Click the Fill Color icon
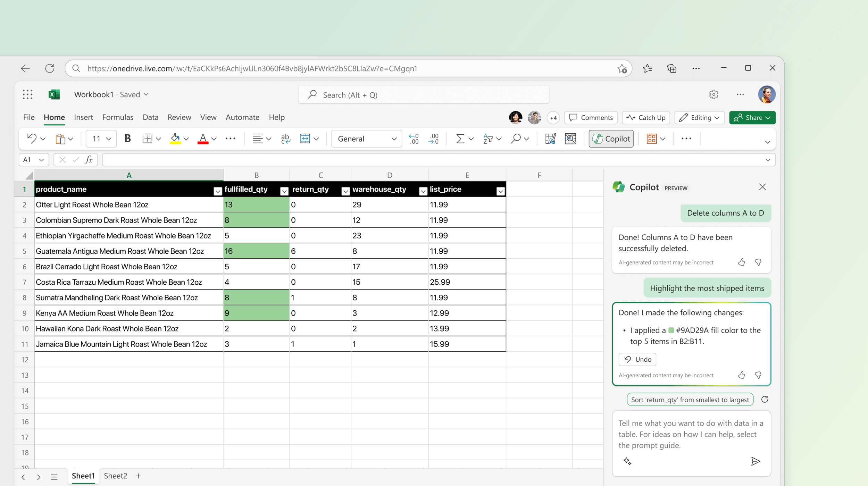868x486 pixels. (175, 139)
